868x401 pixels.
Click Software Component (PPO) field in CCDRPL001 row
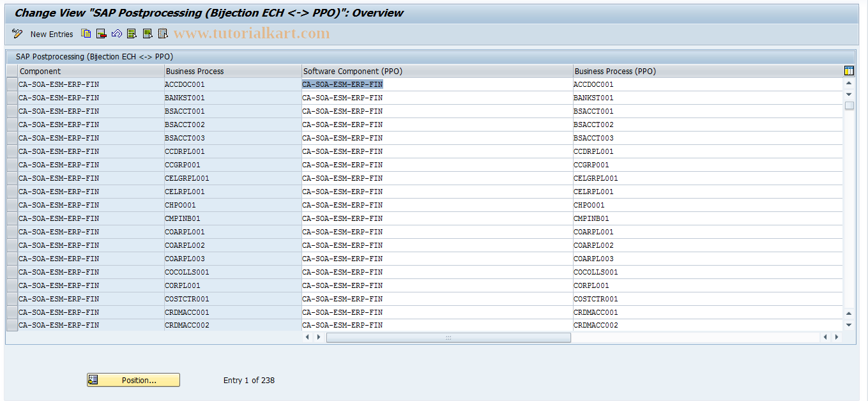click(438, 151)
